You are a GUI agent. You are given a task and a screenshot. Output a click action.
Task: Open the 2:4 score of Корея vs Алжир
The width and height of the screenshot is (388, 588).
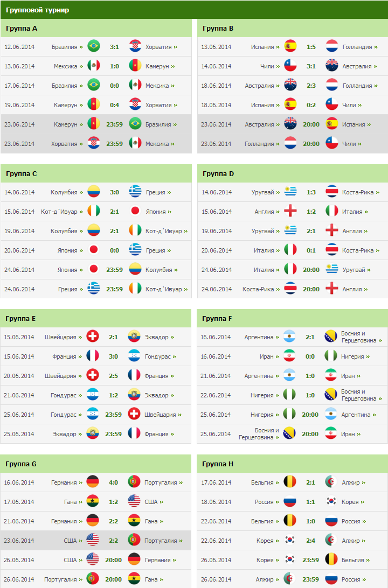point(311,541)
